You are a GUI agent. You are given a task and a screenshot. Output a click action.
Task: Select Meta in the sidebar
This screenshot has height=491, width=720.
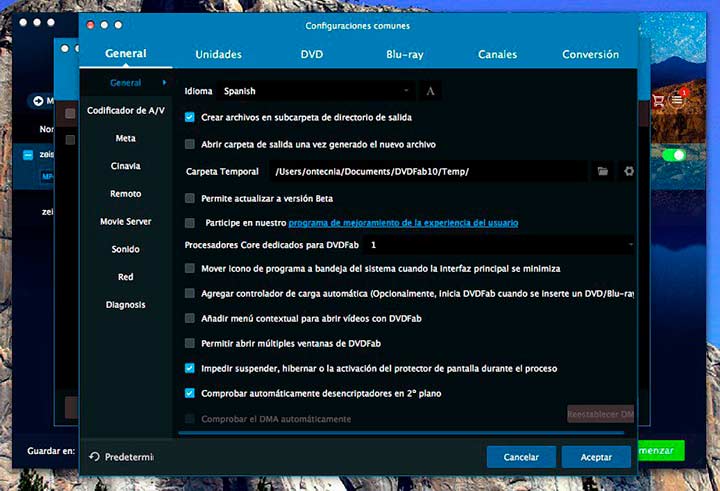125,138
